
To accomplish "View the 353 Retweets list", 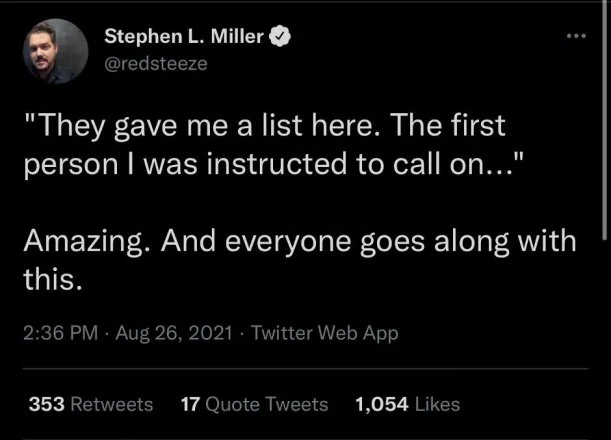I will [92, 404].
